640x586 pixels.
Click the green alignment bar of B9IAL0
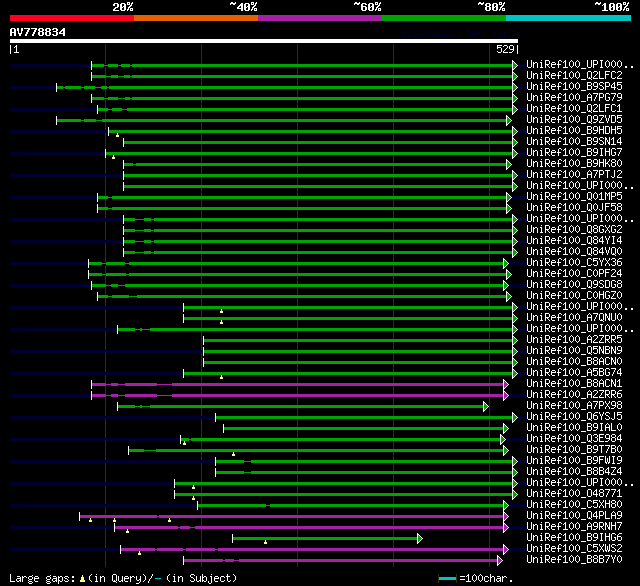(364, 428)
